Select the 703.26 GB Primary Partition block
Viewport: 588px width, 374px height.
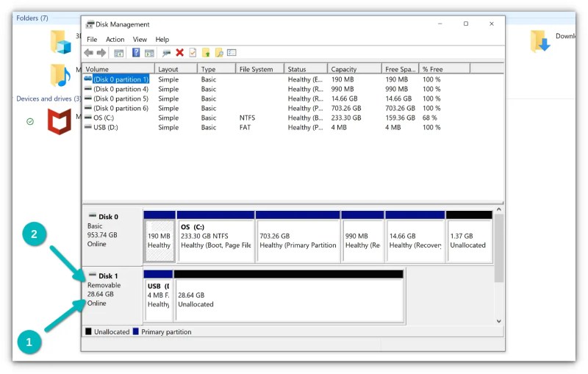pos(298,240)
